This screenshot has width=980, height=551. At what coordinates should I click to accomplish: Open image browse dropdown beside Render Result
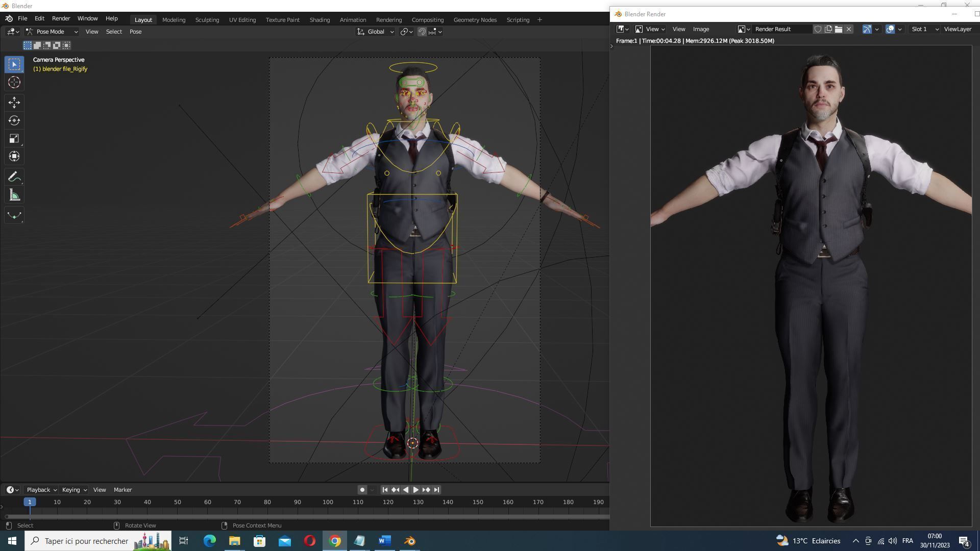point(744,29)
